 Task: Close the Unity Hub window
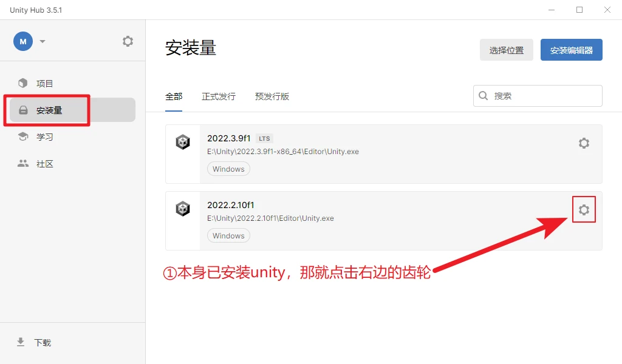pos(607,10)
